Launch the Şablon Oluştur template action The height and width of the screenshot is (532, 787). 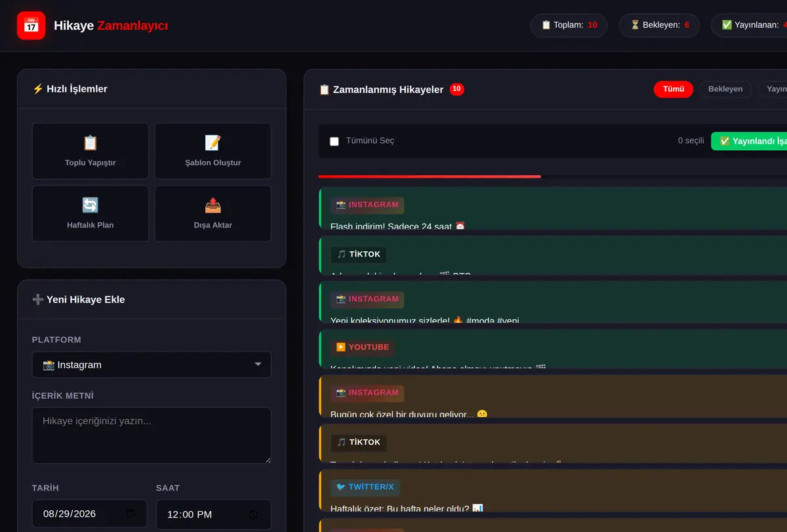point(213,151)
